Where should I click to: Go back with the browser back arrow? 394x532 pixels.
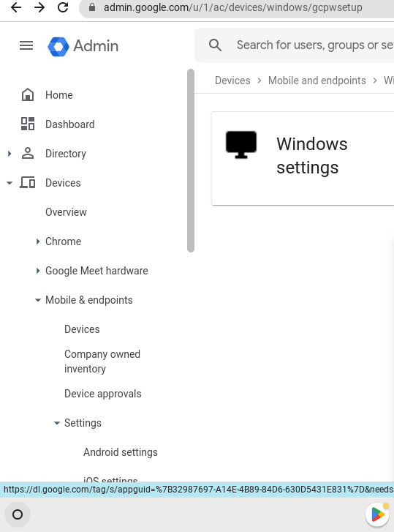tap(16, 7)
